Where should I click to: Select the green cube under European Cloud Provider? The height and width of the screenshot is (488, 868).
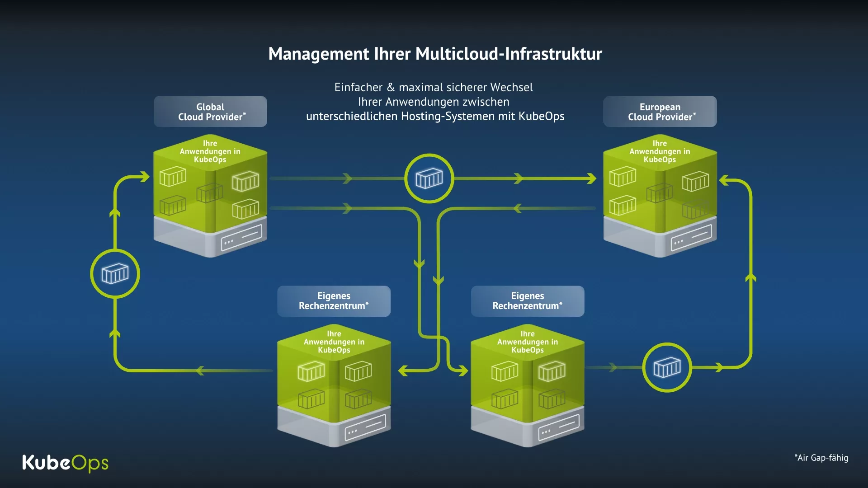[x=660, y=184]
